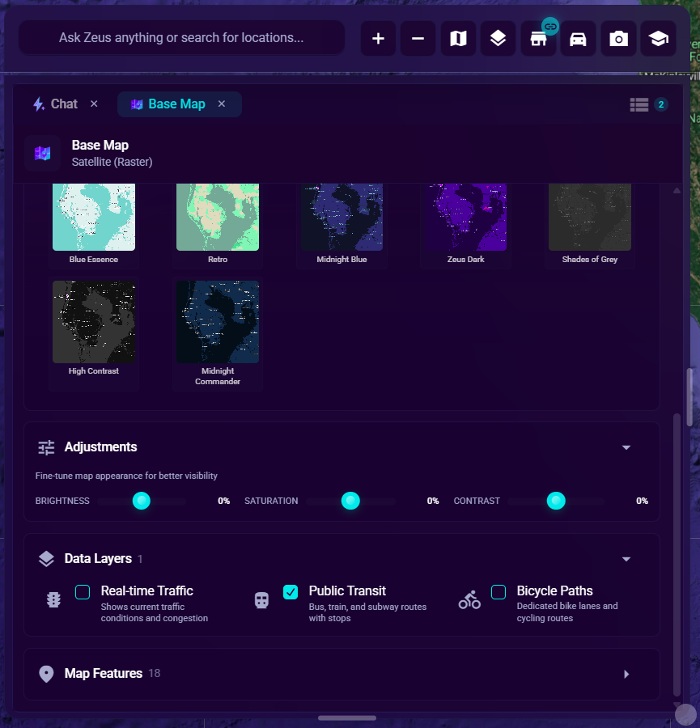Click the bottom panel drag handle

click(x=347, y=717)
